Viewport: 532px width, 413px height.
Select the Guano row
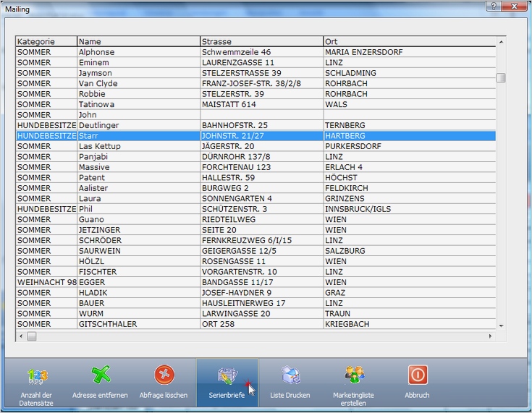point(256,220)
